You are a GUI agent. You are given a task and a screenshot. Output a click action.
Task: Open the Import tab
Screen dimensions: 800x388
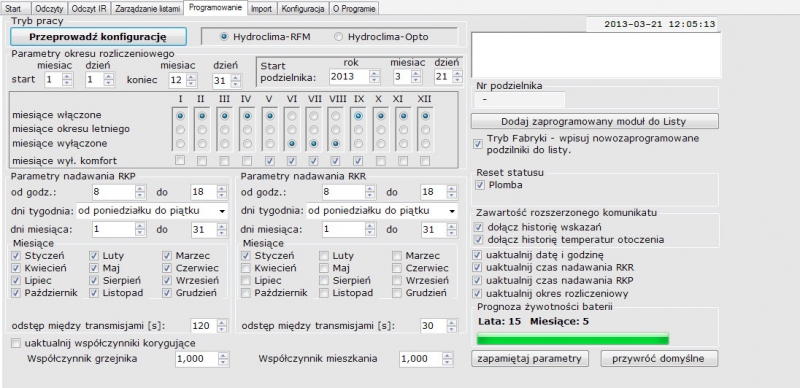pos(262,9)
